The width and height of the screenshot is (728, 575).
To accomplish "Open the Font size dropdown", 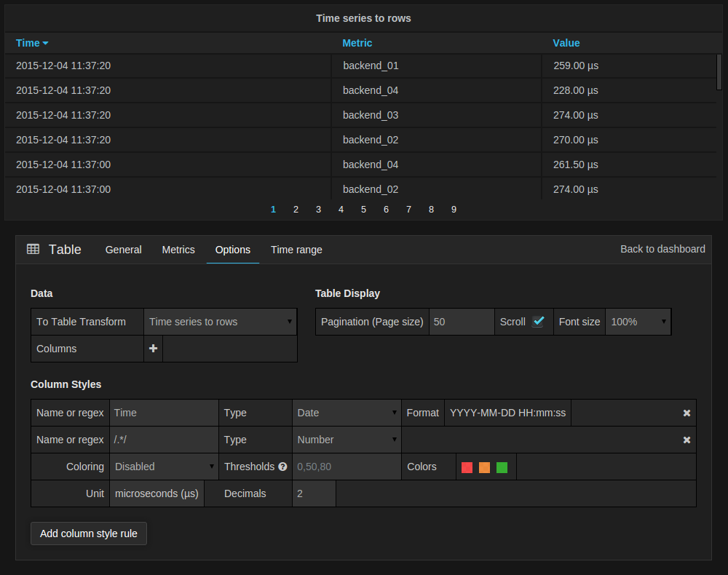I will pyautogui.click(x=638, y=322).
